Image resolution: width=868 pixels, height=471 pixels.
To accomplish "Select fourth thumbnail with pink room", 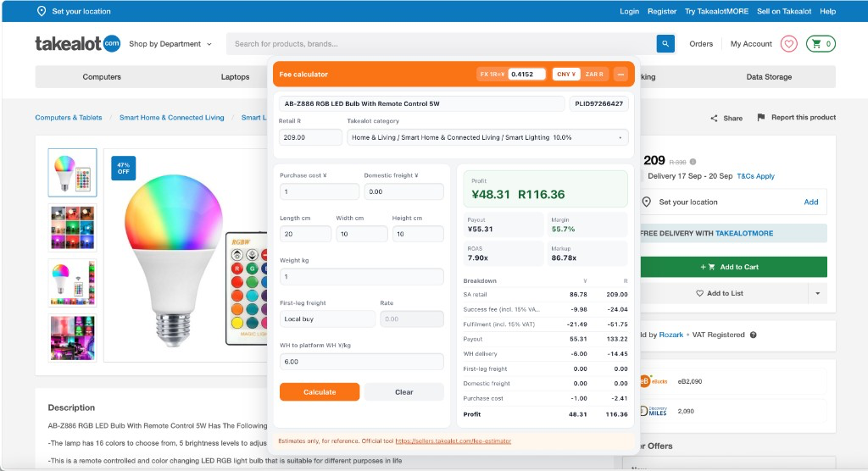I will pyautogui.click(x=73, y=338).
